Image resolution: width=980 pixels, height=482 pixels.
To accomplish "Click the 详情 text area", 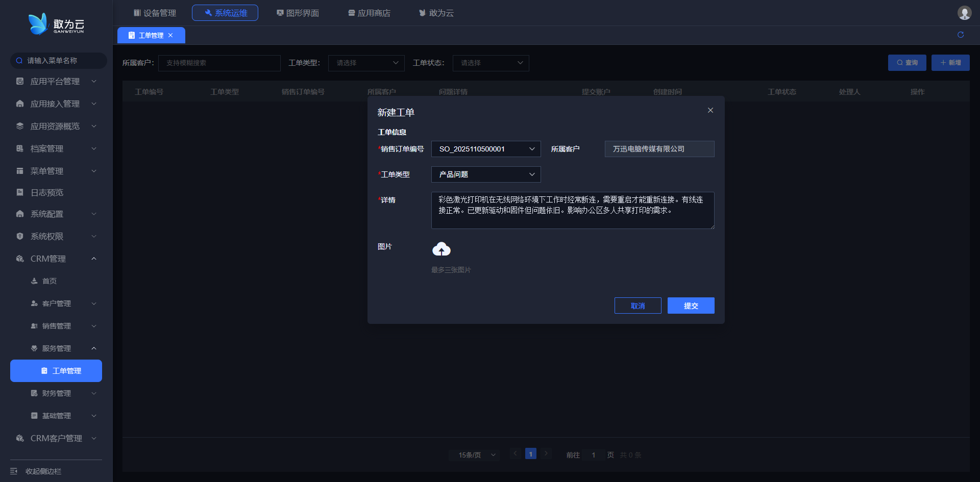I will (x=573, y=210).
